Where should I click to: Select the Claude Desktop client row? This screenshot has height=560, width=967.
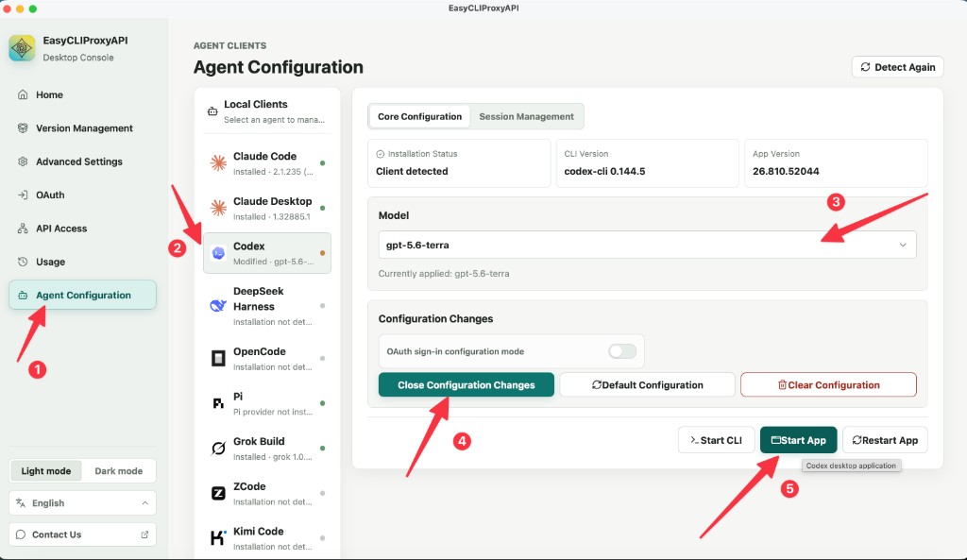[267, 208]
